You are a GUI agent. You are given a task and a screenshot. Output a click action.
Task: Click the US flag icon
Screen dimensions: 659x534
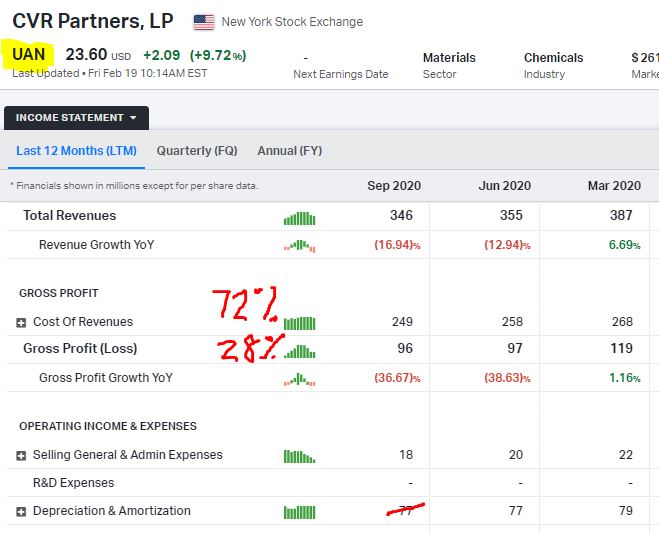tap(204, 21)
